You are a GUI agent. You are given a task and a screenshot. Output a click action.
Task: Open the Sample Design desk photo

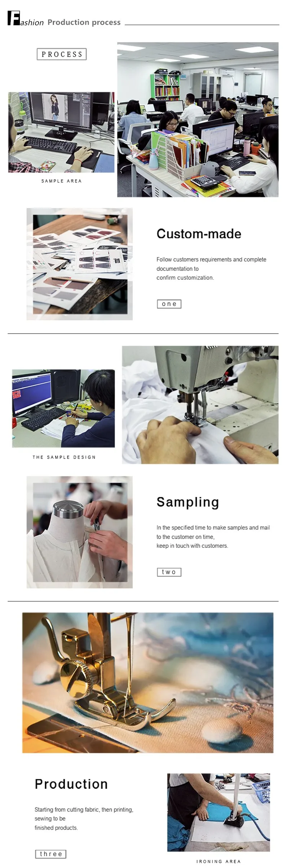pos(64,409)
